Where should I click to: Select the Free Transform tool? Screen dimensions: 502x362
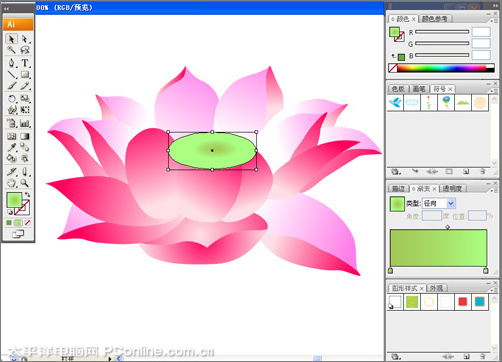(25, 110)
